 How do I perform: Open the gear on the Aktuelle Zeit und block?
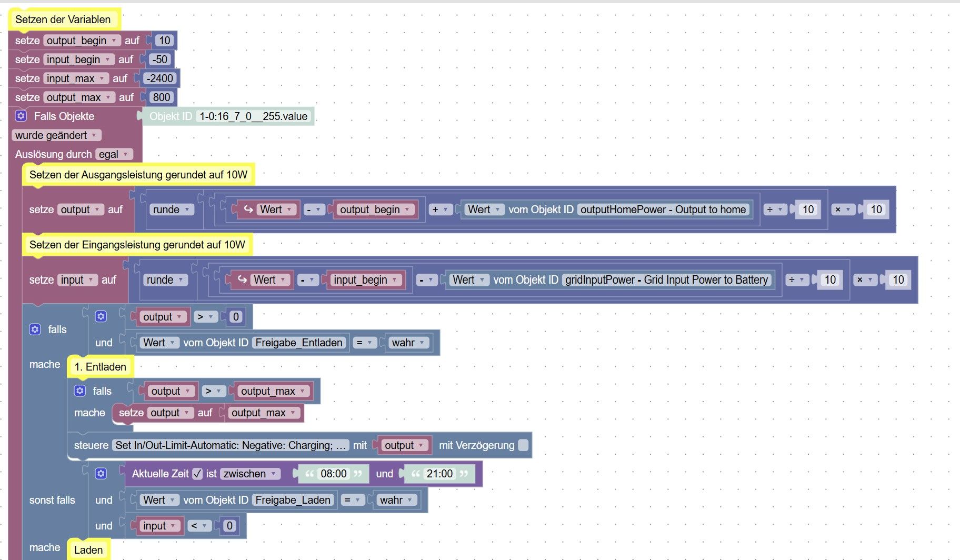click(101, 474)
